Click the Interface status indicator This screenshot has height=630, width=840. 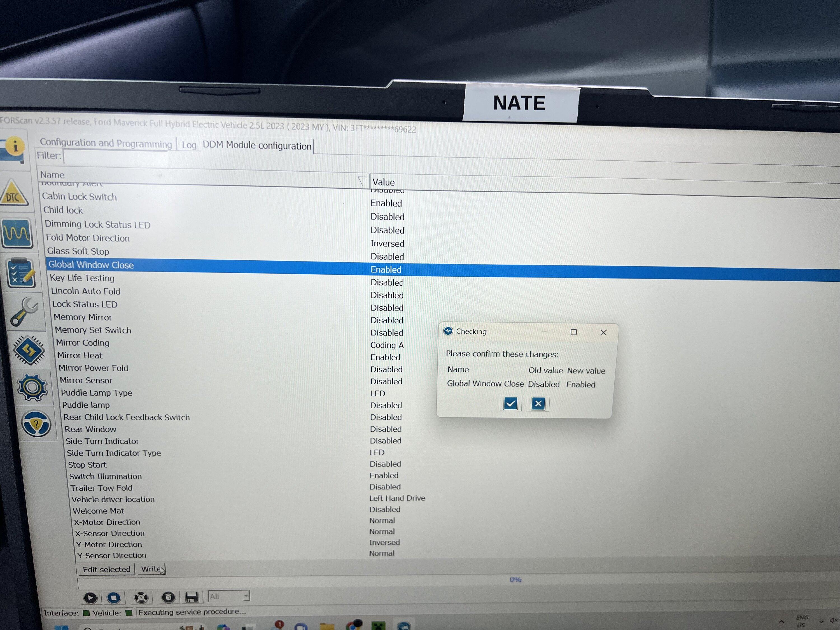(86, 613)
